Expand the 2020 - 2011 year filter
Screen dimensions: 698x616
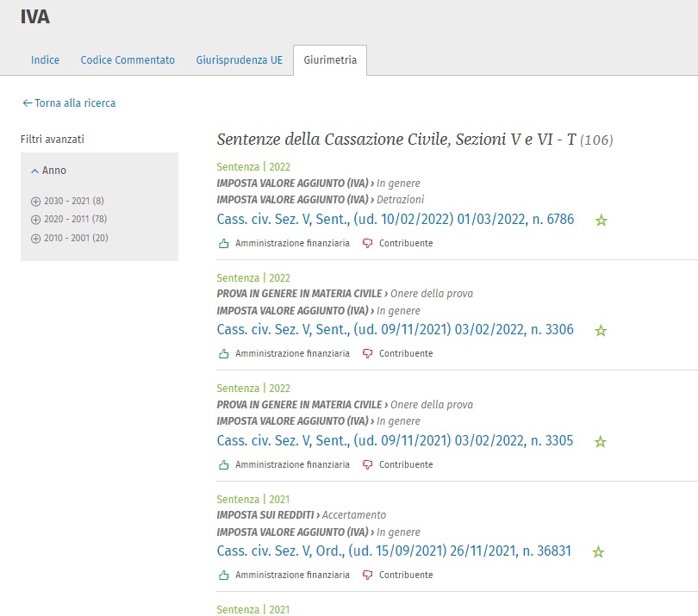(x=35, y=220)
